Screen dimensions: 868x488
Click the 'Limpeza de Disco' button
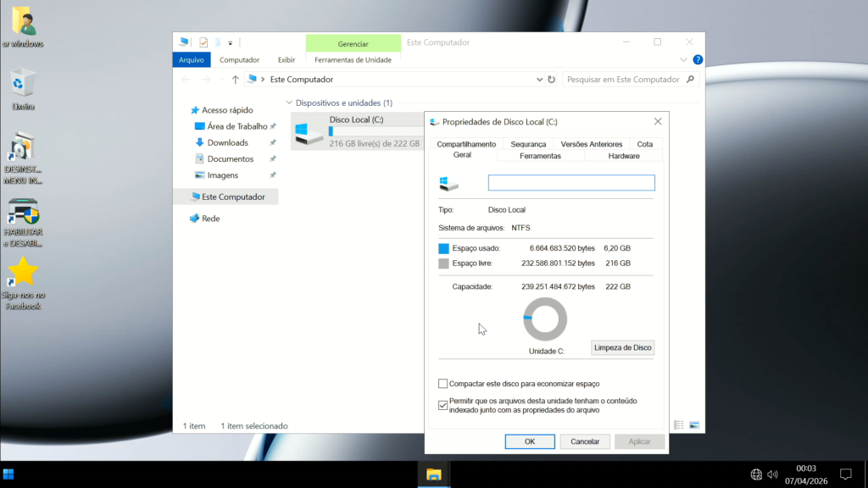click(x=622, y=347)
